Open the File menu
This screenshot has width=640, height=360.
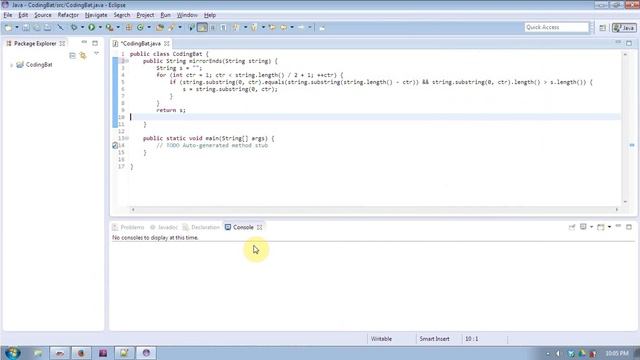coord(8,15)
